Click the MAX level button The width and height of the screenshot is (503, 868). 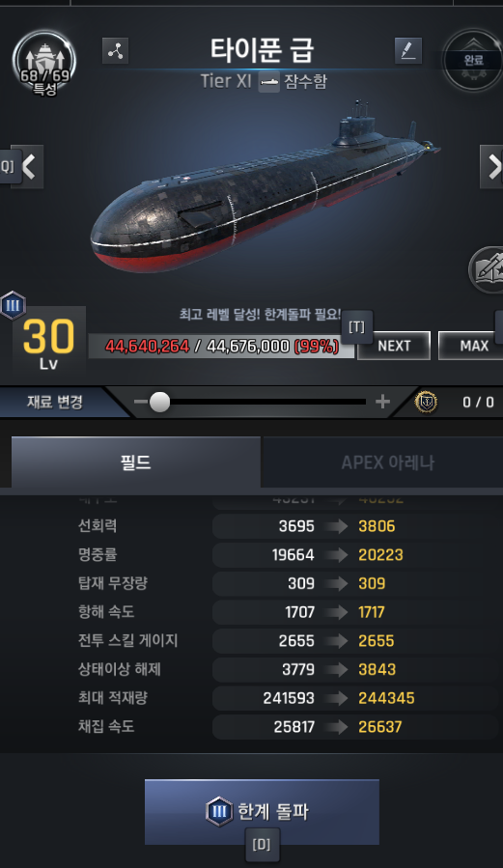pyautogui.click(x=473, y=346)
